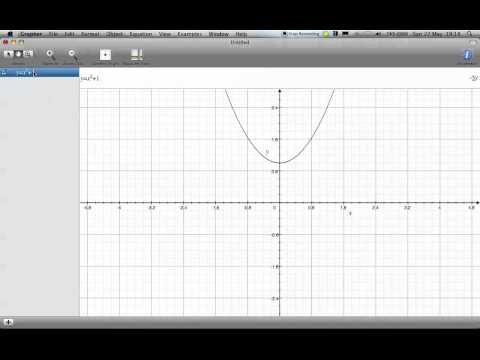480x360 pixels.
Task: Open the Edit menu
Action: 69,34
